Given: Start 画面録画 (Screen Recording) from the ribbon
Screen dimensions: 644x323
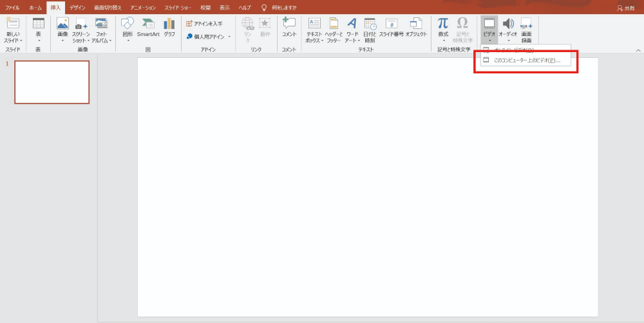Looking at the screenshot, I should pos(526,30).
